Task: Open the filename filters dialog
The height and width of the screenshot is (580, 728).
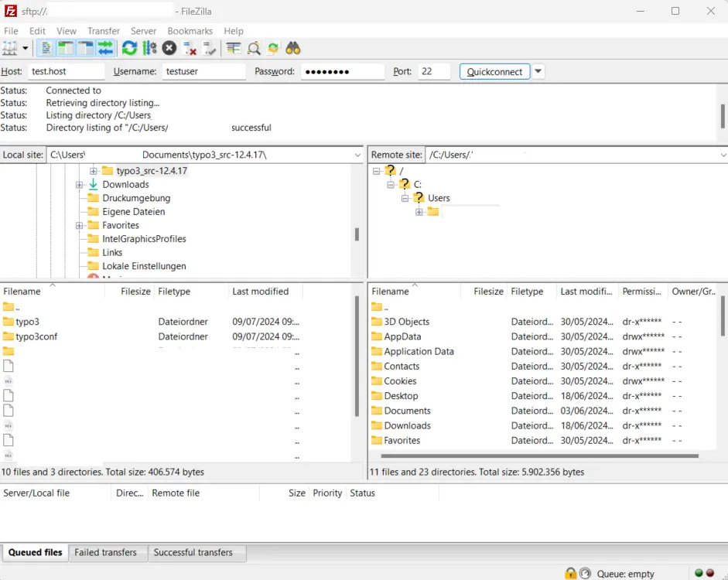Action: tap(232, 48)
